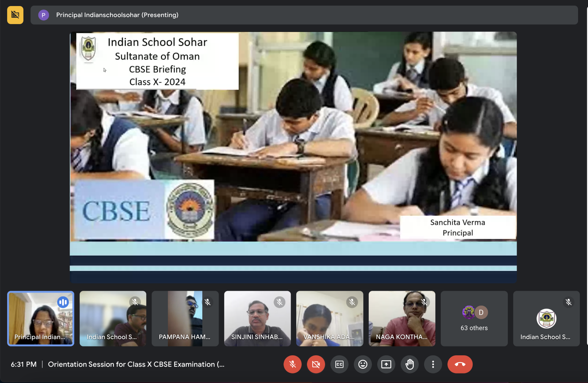
Task: Click 'CBSE Briefing' text on slide
Action: [157, 69]
